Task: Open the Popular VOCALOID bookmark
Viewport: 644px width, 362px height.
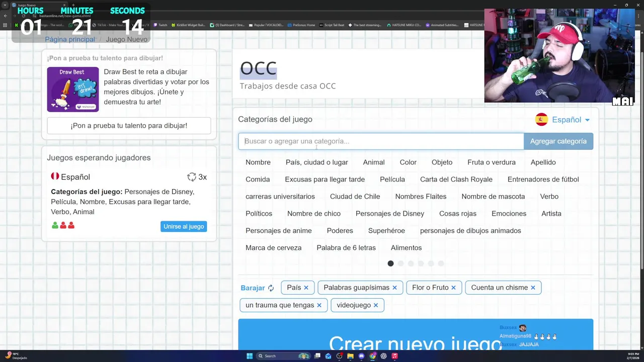Action: point(266,25)
